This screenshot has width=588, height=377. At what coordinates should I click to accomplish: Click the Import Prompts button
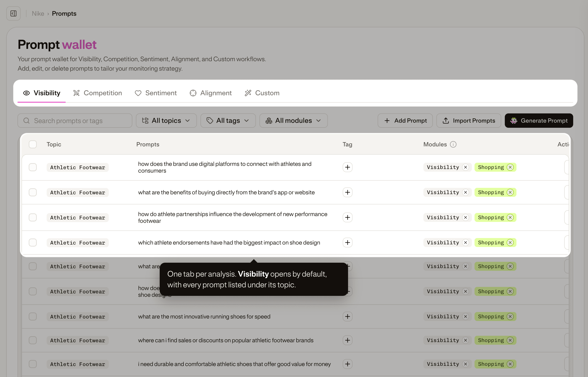[x=468, y=120]
